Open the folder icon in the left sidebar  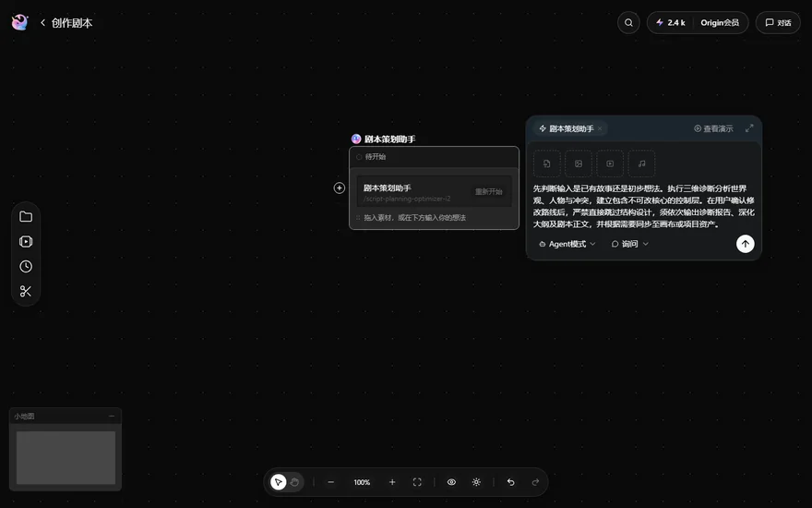(26, 217)
